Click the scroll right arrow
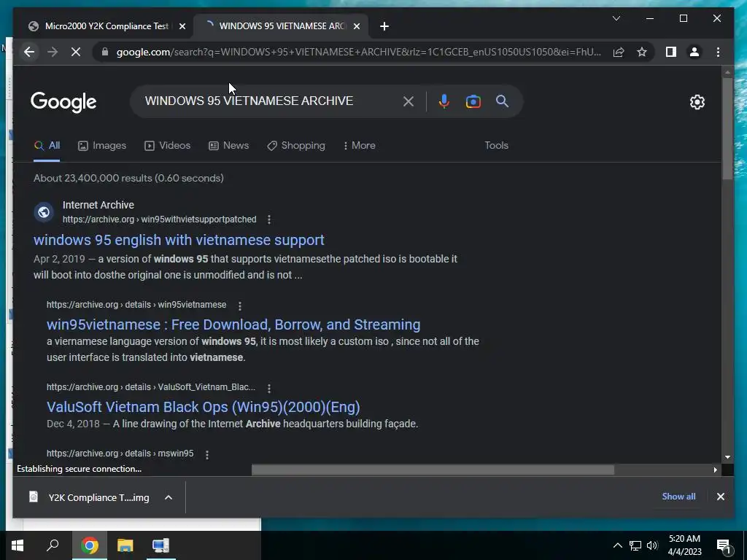747x560 pixels. [715, 470]
